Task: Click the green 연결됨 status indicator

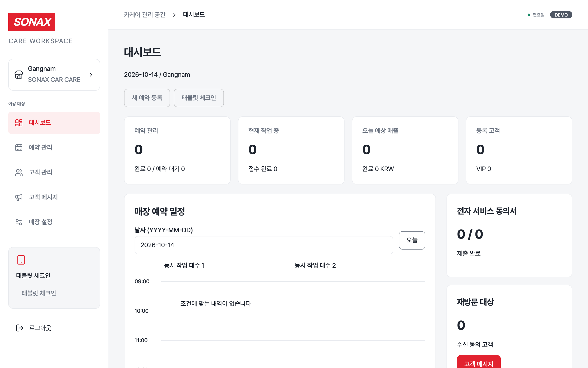Action: coord(536,15)
